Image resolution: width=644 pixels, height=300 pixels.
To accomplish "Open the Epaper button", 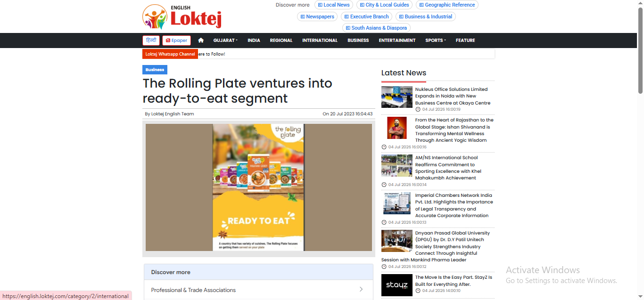I will click(x=176, y=41).
